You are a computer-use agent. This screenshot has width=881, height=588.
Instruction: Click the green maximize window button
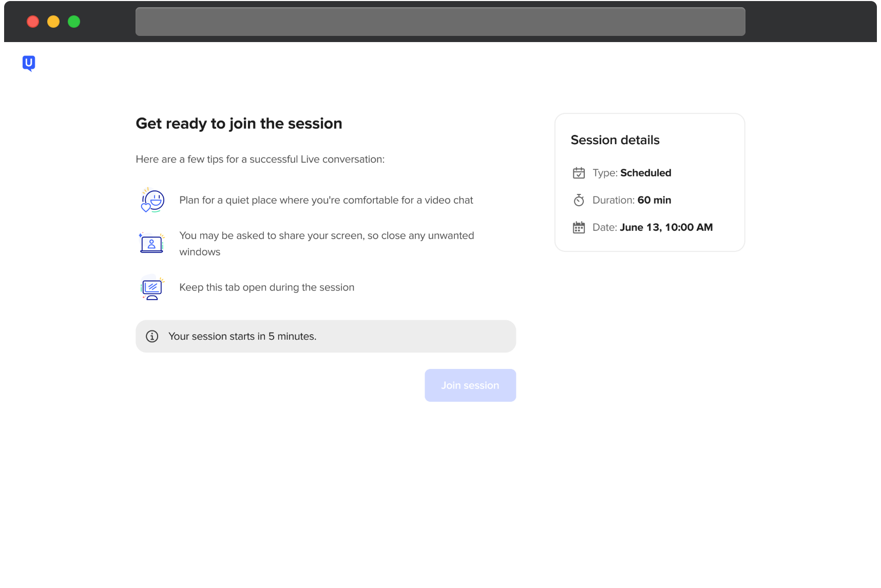coord(74,22)
